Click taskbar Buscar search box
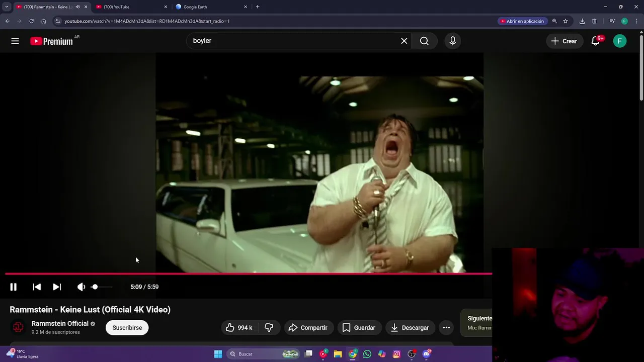644x362 pixels. [263, 354]
